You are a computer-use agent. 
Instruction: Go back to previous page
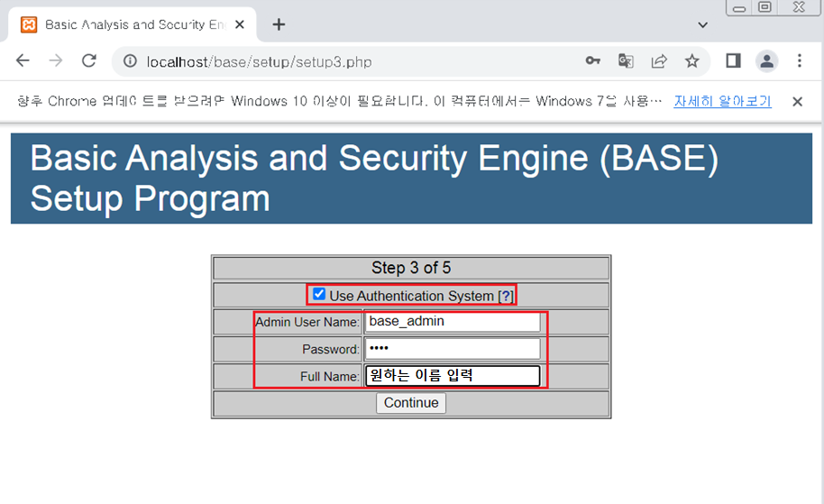coord(23,61)
